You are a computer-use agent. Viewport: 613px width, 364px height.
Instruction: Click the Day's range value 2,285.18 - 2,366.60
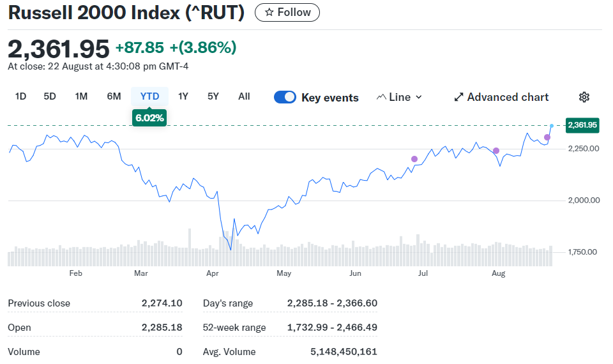pos(332,303)
